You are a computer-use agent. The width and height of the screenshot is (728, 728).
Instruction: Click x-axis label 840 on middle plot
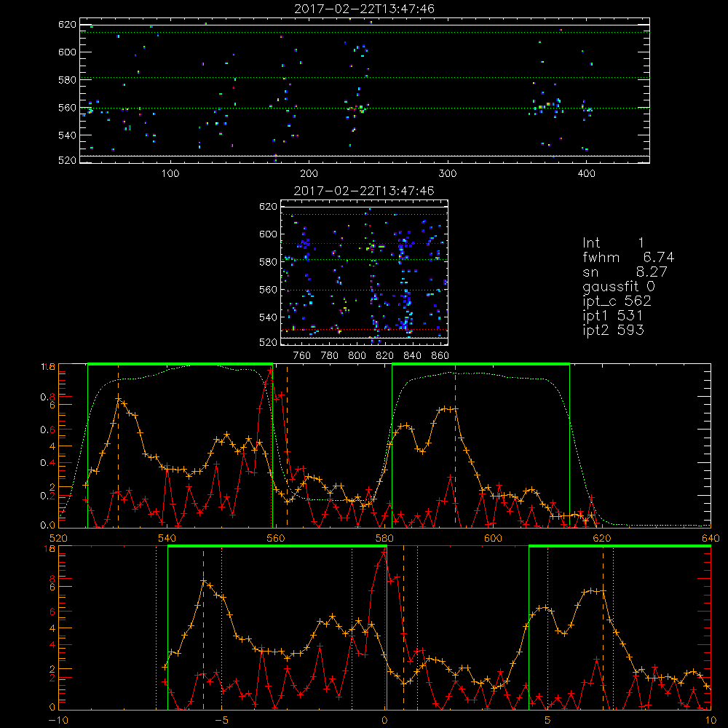(412, 356)
